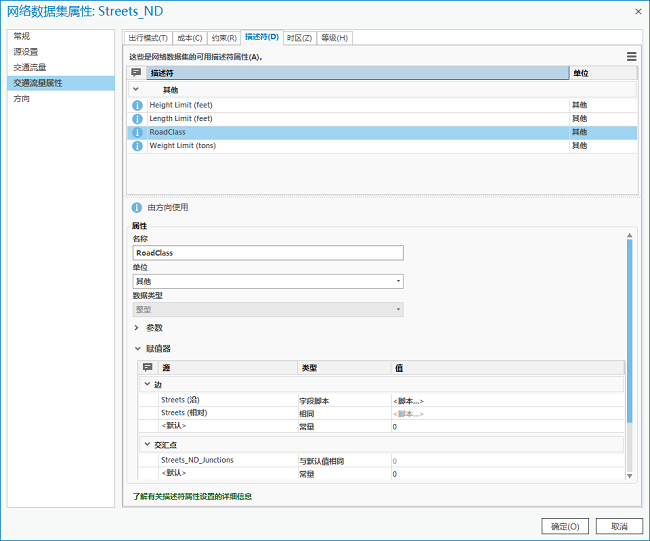
Task: Click the 由方向使用 info icon
Action: click(x=137, y=208)
